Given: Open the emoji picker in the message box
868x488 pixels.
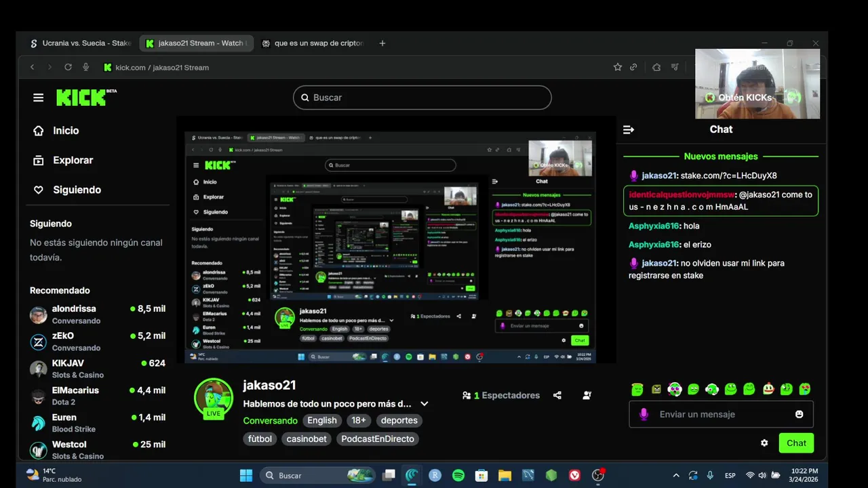Looking at the screenshot, I should tap(799, 414).
